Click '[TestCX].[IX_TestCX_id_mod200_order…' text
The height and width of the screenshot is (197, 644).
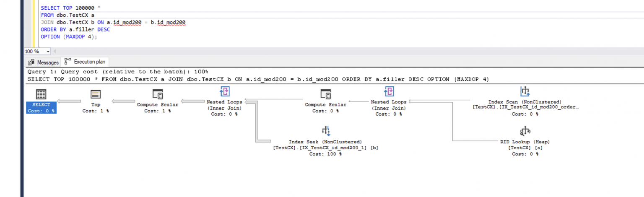pyautogui.click(x=525, y=108)
